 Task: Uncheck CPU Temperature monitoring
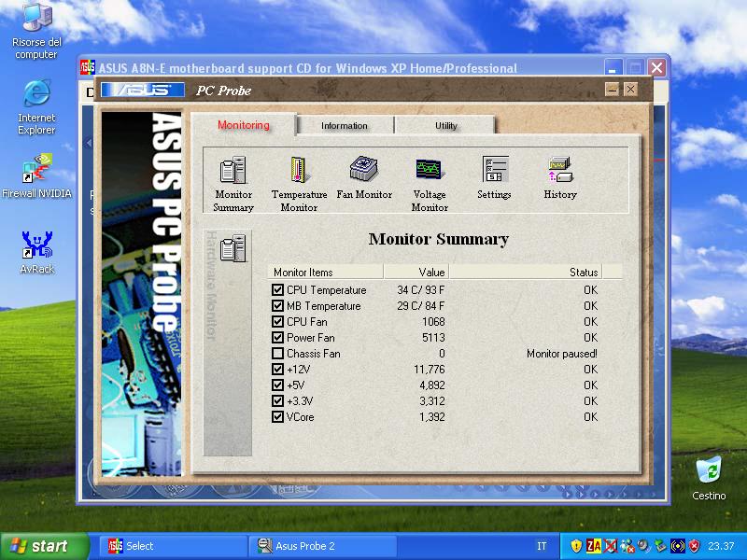tap(277, 290)
